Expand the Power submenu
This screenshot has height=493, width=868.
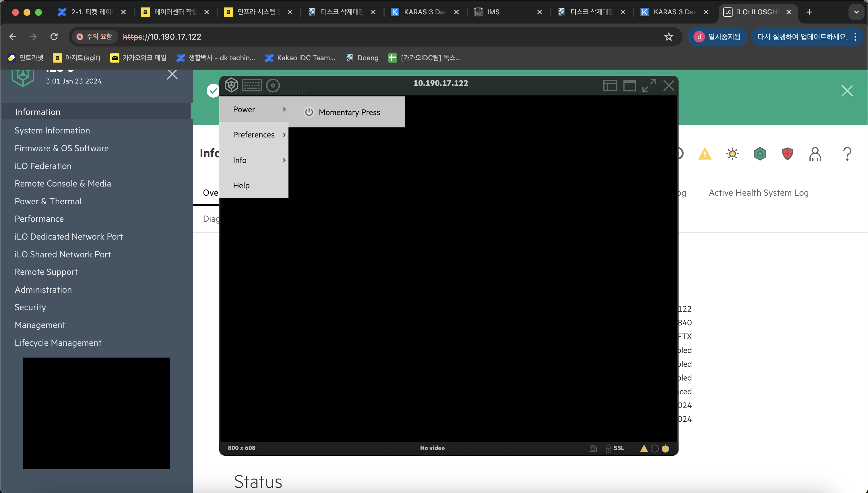(254, 109)
